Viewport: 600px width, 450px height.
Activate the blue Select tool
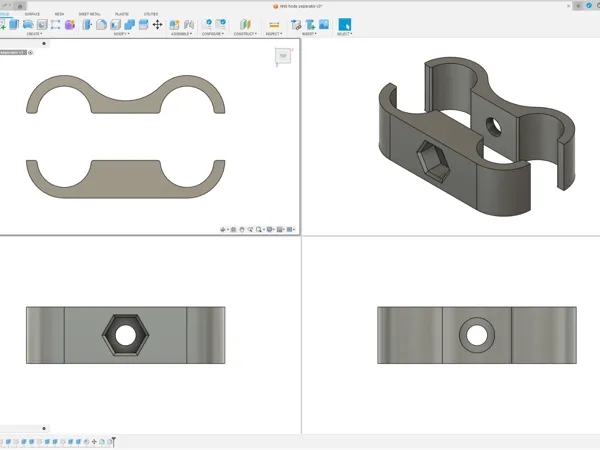point(345,24)
